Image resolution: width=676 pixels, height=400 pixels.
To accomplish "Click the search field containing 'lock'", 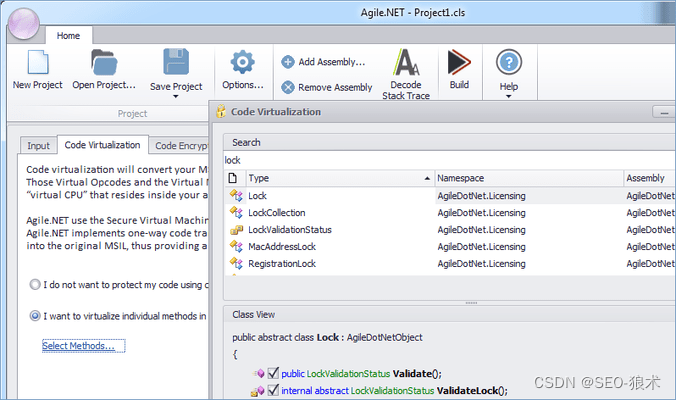I will point(449,160).
